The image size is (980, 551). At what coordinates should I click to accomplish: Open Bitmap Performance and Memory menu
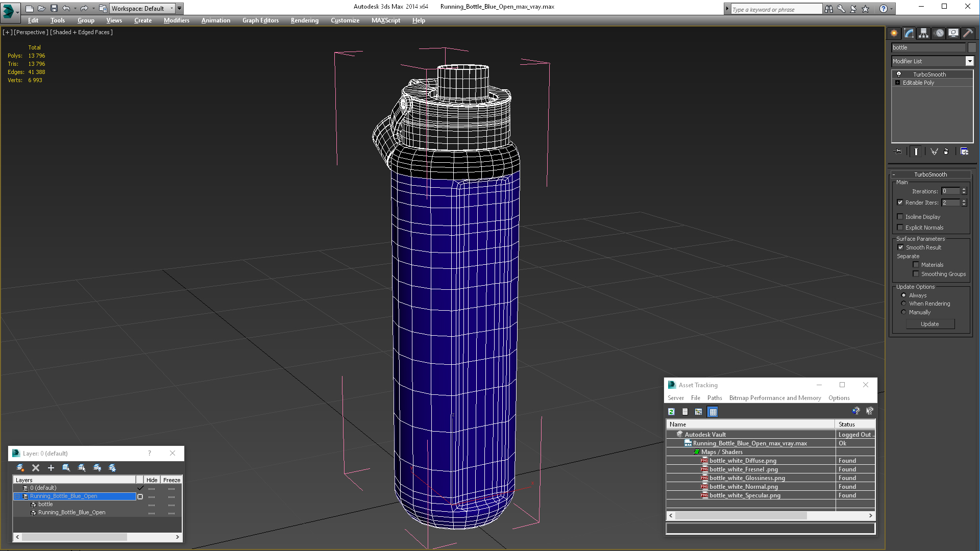point(775,398)
